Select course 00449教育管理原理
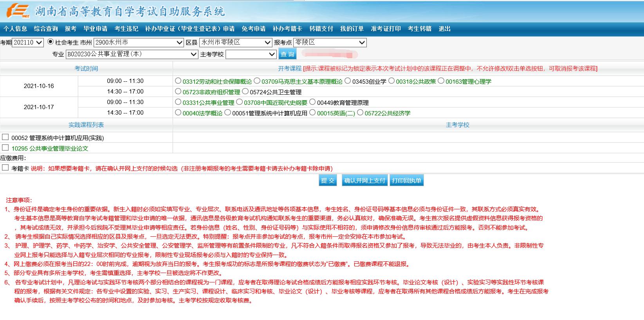Screen dimensions: 644x320 (312, 102)
